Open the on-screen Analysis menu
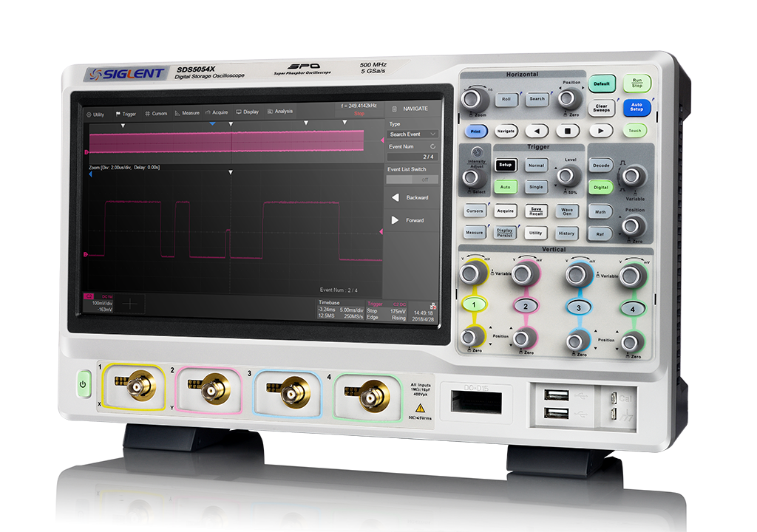757x532 pixels. (280, 112)
